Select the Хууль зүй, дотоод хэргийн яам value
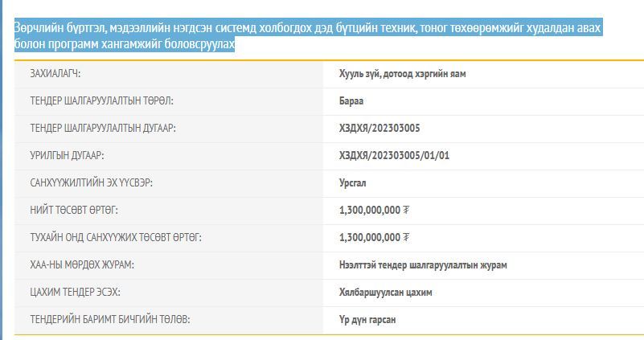 (403, 74)
